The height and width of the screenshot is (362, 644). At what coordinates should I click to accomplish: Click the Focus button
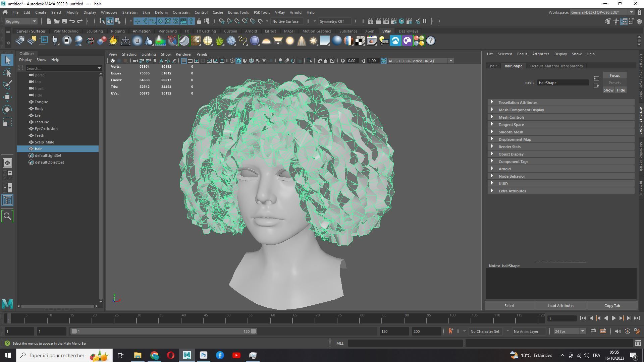click(x=614, y=75)
